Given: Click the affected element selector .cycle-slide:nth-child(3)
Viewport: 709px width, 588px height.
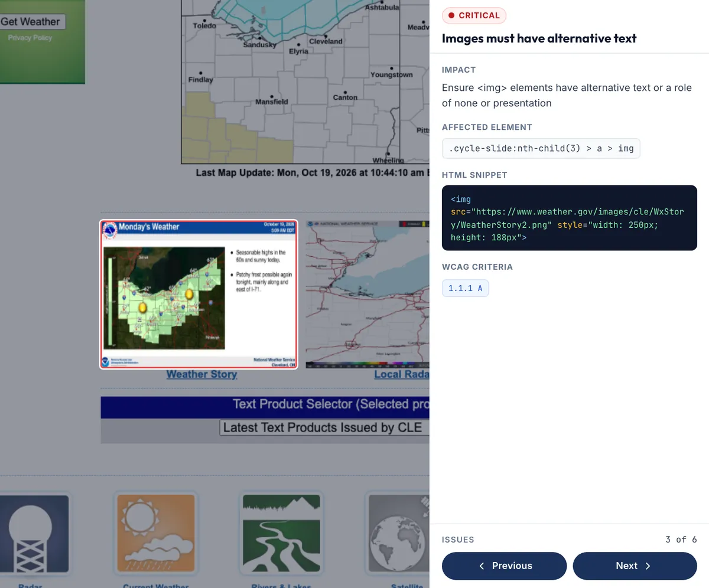Looking at the screenshot, I should 541,148.
